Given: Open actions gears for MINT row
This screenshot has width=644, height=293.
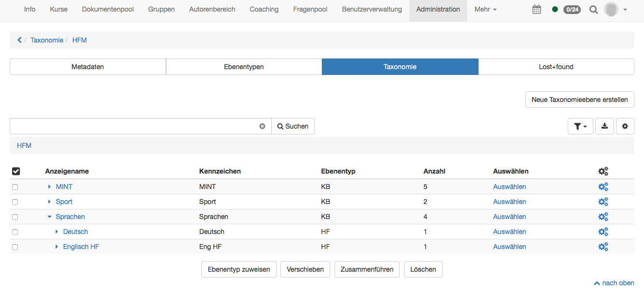Looking at the screenshot, I should [603, 187].
